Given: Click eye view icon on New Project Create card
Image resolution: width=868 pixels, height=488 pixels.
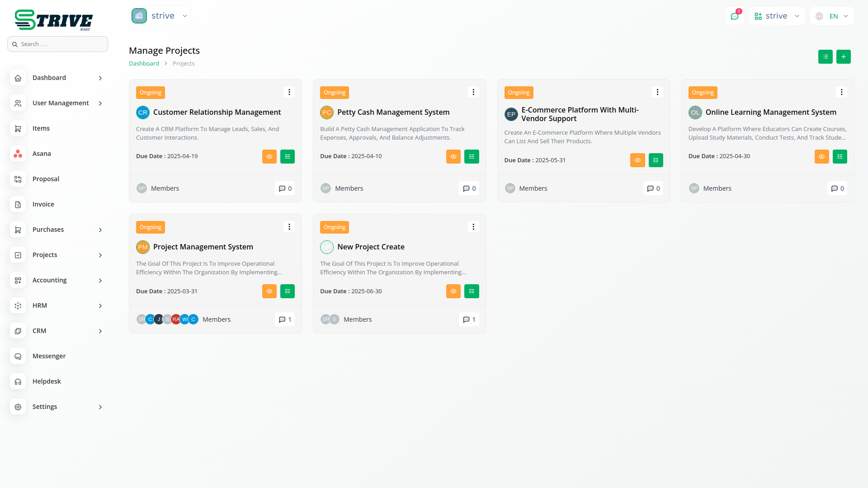Looking at the screenshot, I should coord(453,291).
